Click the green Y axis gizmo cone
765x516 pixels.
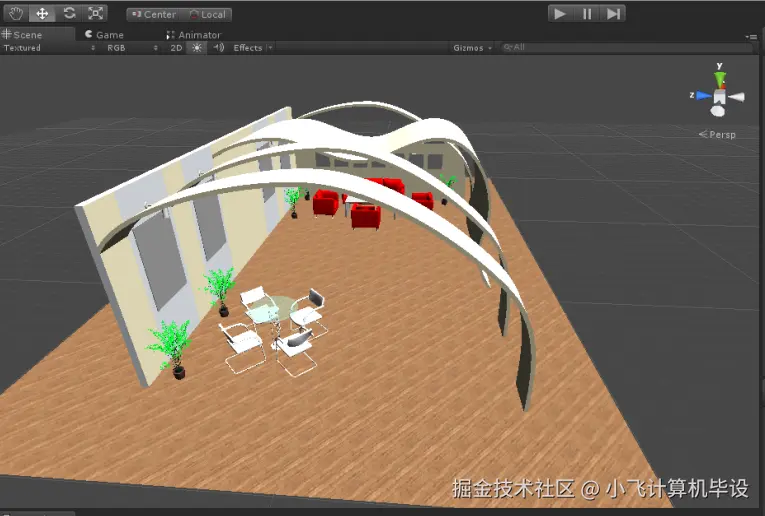[720, 79]
